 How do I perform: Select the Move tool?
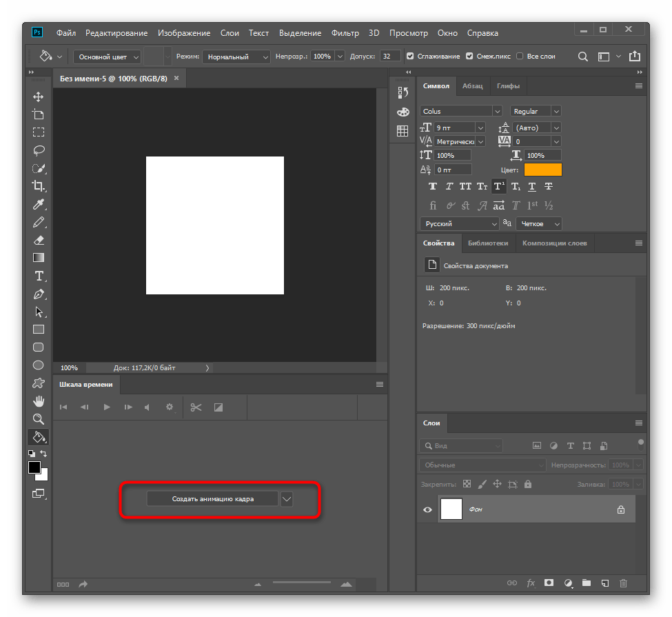[x=39, y=97]
